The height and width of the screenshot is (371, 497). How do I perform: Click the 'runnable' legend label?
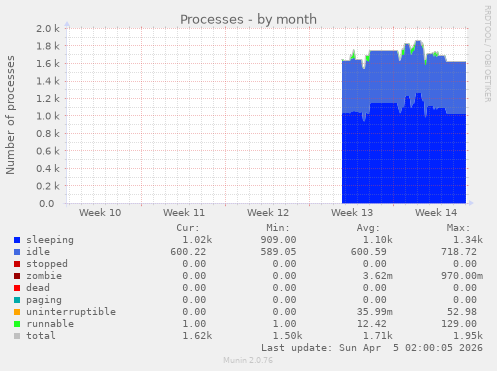(50, 324)
